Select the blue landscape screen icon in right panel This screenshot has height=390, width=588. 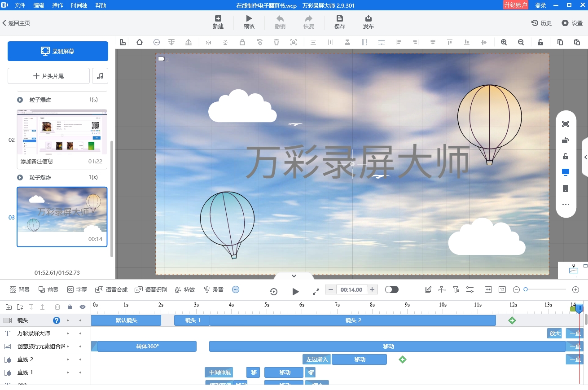click(566, 172)
